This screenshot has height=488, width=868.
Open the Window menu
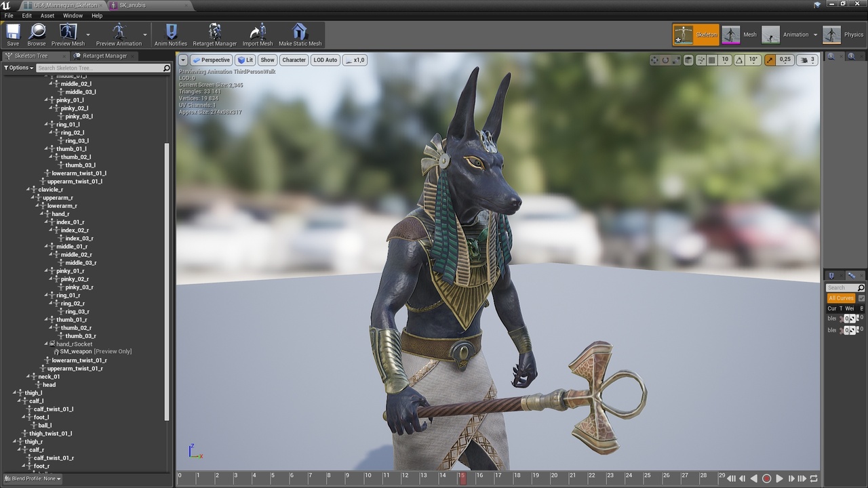coord(73,16)
